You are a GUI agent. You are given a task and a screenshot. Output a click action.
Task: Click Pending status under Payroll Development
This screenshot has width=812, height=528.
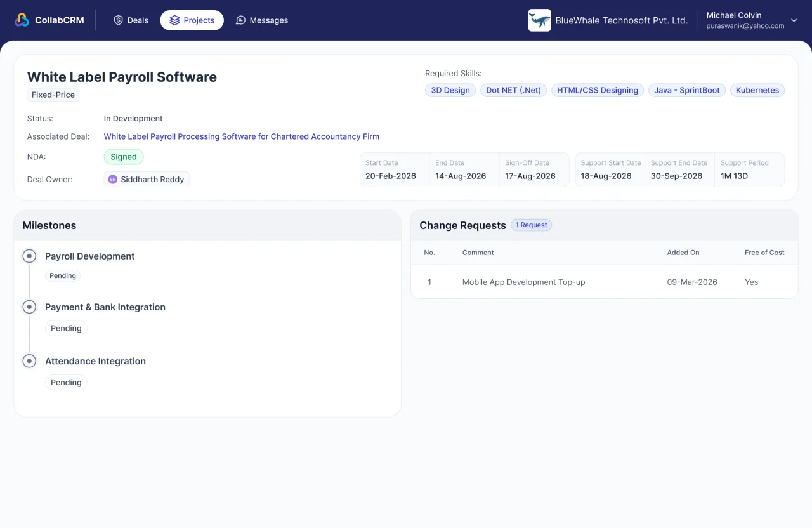(x=63, y=276)
